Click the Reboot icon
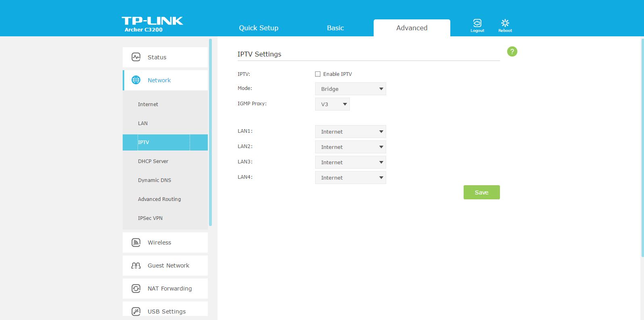 tap(505, 23)
